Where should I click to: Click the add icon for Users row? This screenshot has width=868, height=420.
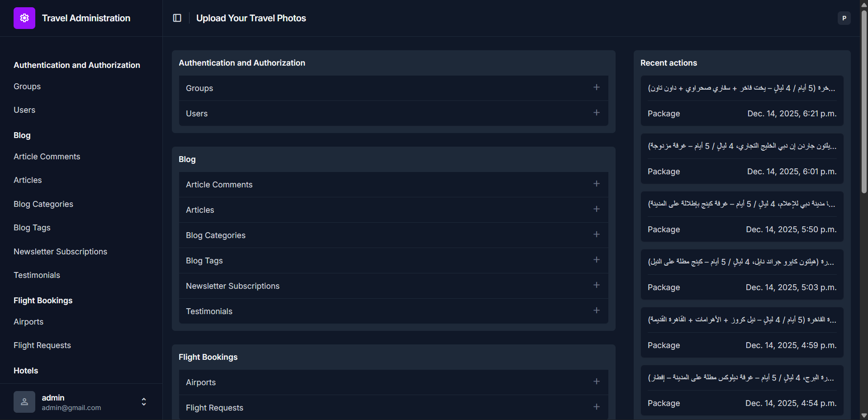coord(597,113)
